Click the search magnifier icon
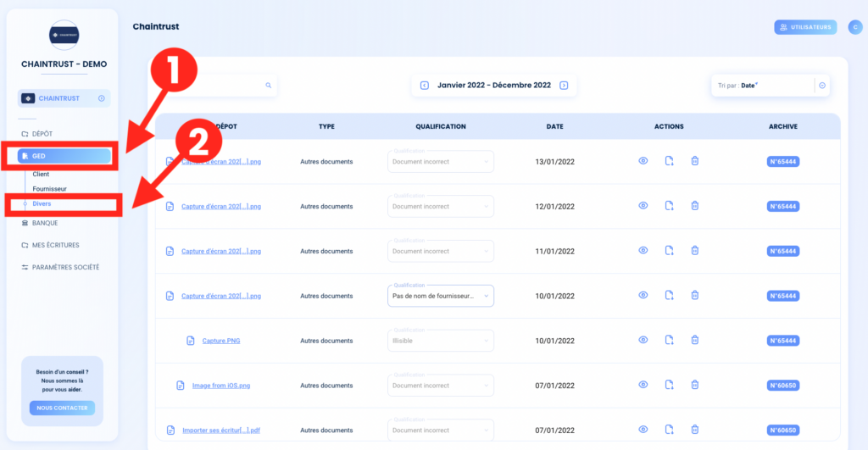868x450 pixels. coord(269,86)
